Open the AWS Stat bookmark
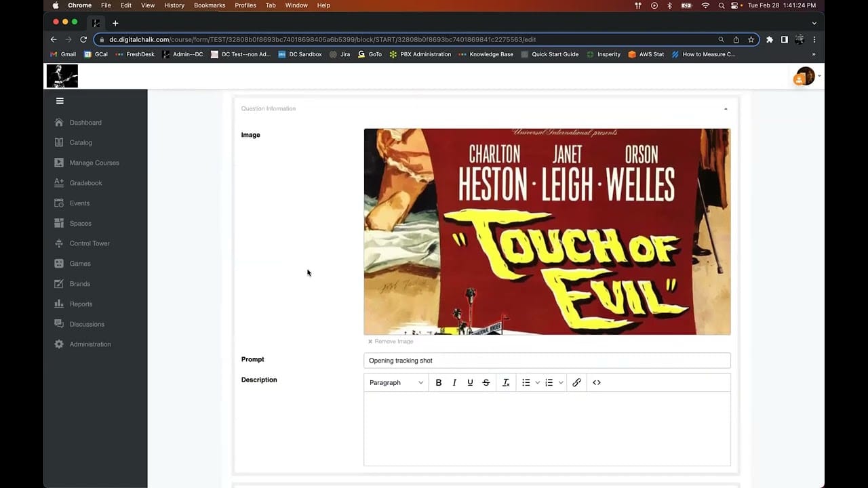Viewport: 868px width, 488px height. coord(646,54)
